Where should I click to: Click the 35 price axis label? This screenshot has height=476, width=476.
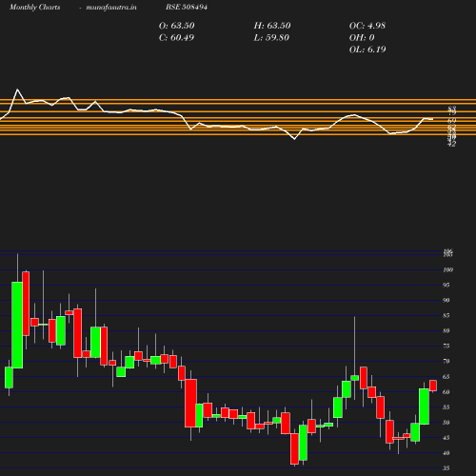(446, 468)
